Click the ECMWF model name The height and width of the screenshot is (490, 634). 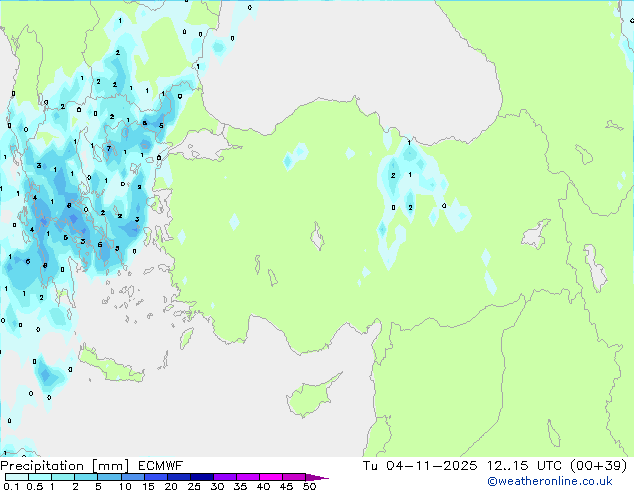[x=161, y=466]
